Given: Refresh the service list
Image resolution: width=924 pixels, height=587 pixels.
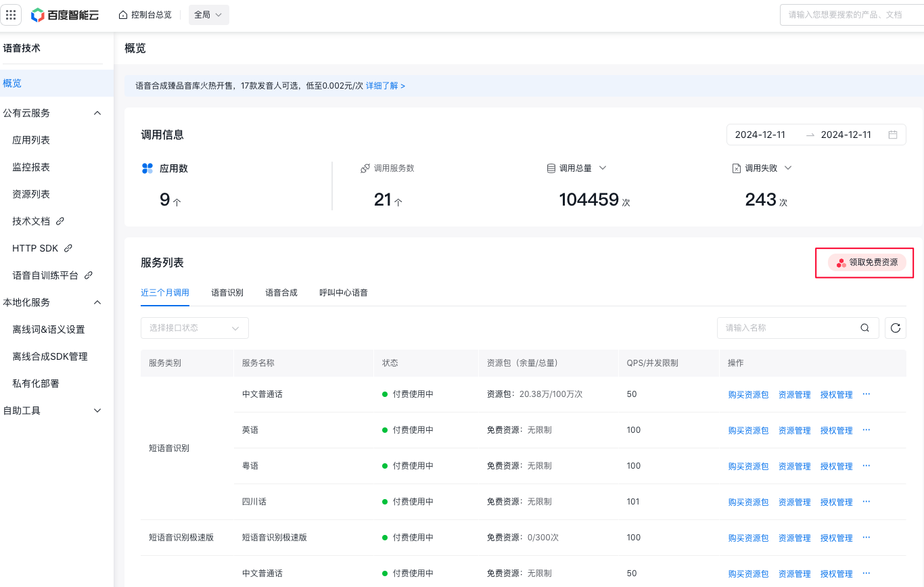Looking at the screenshot, I should tap(896, 328).
